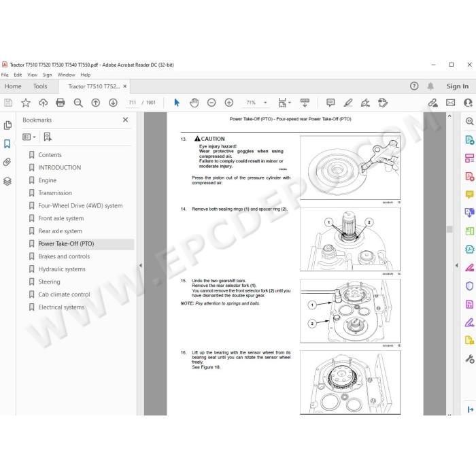The width and height of the screenshot is (476, 476).
Task: Show the attachments paperclip panel
Action: pyautogui.click(x=7, y=162)
